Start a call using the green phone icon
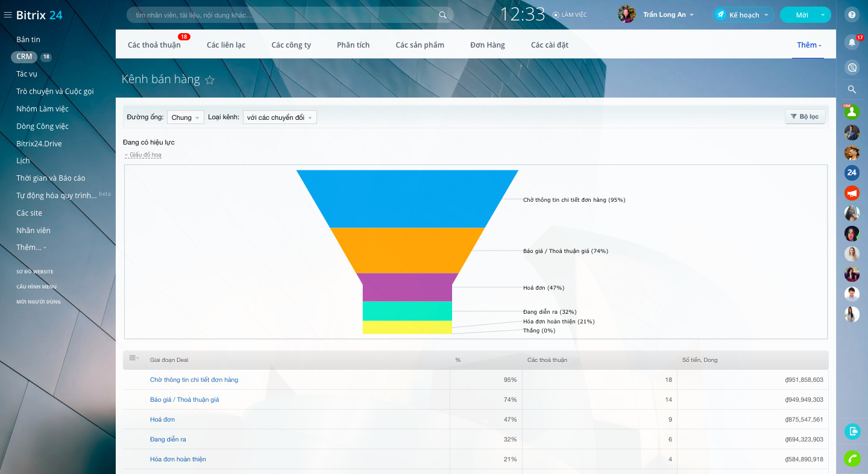The height and width of the screenshot is (474, 868). point(852,459)
